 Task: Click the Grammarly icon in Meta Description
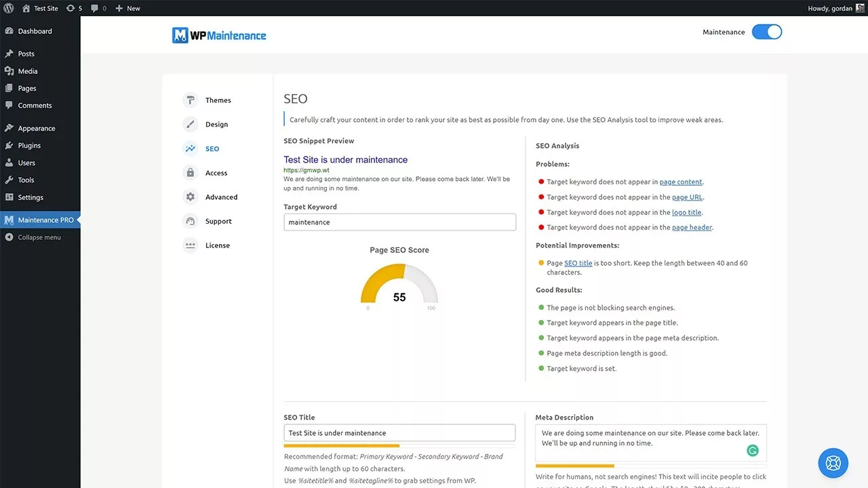[x=752, y=451]
